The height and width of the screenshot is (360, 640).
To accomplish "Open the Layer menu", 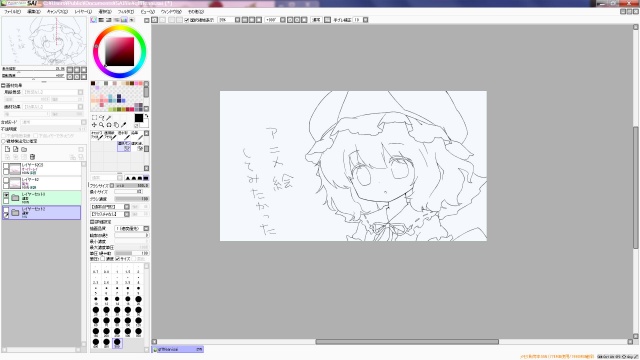I will [x=83, y=12].
